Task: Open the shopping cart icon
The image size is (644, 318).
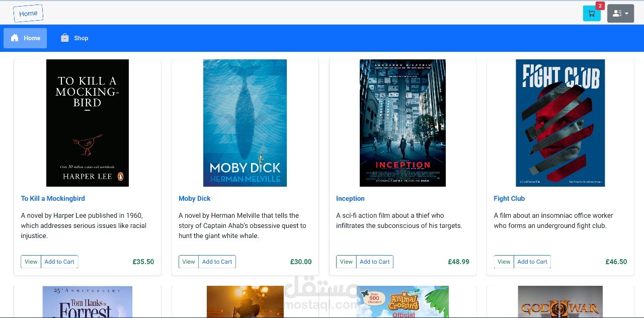Action: pyautogui.click(x=592, y=14)
